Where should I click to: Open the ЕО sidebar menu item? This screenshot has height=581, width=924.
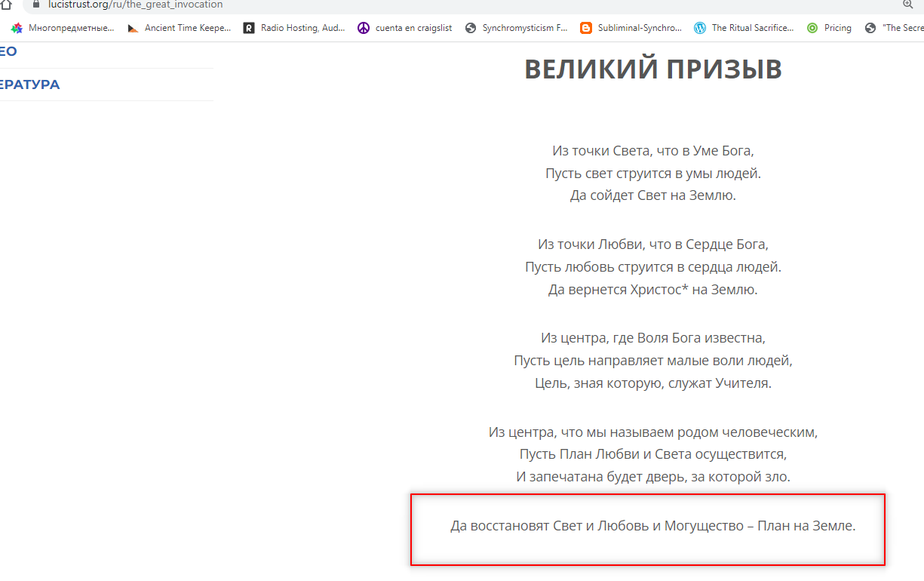click(x=8, y=52)
